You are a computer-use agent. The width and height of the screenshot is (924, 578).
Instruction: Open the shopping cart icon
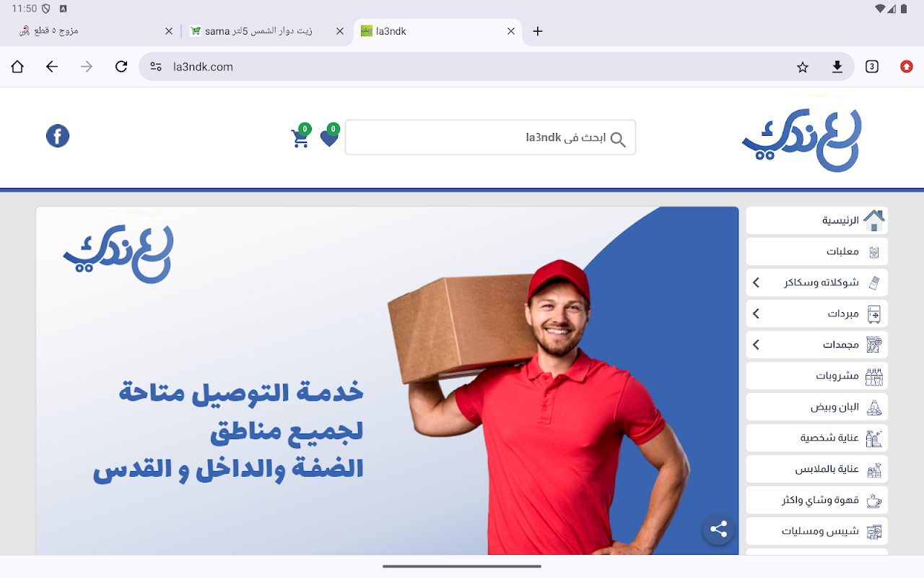(x=300, y=137)
